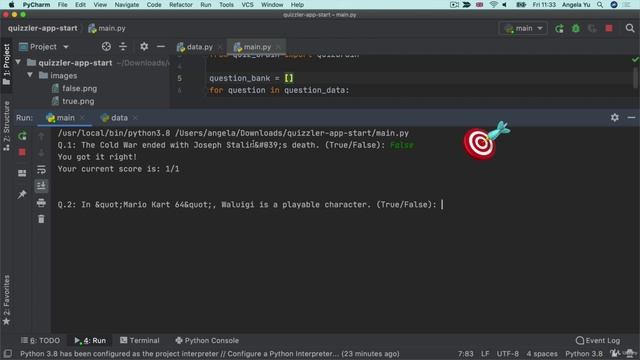Click the Up the stack trace arrow

41,137
